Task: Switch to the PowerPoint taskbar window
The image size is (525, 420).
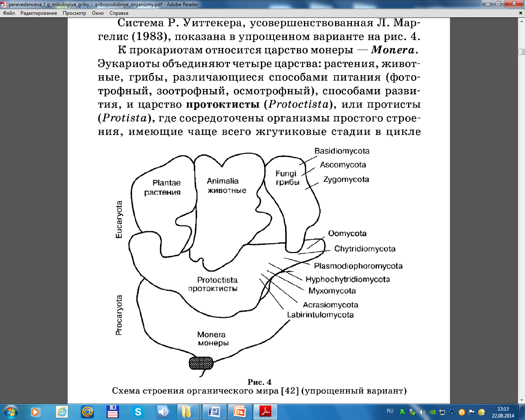Action: tap(240, 412)
